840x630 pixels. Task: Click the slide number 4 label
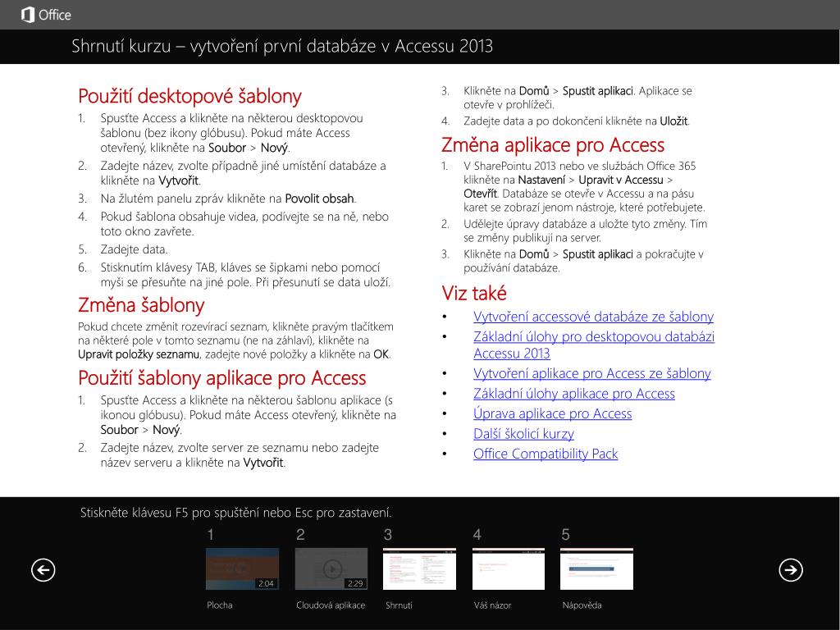(x=477, y=534)
